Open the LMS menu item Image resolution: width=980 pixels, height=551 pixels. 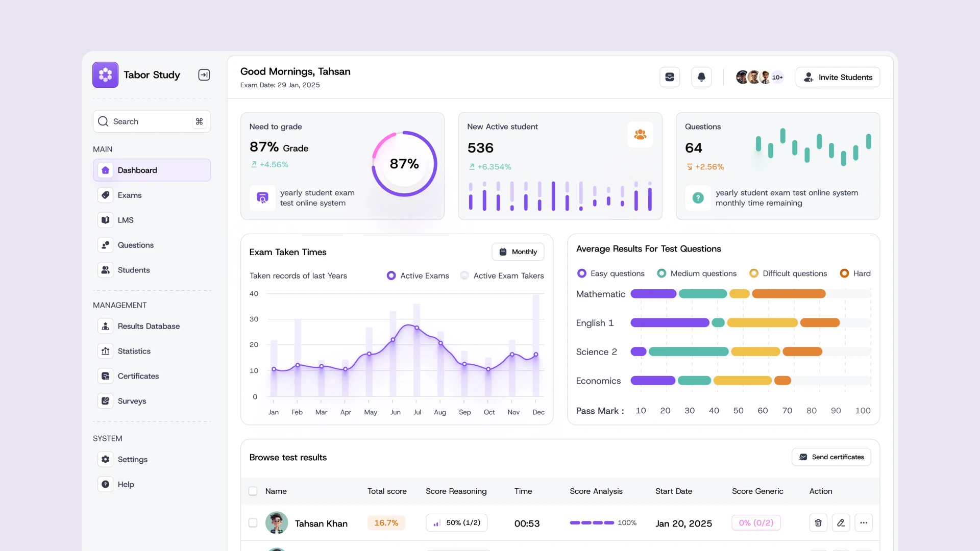click(152, 220)
